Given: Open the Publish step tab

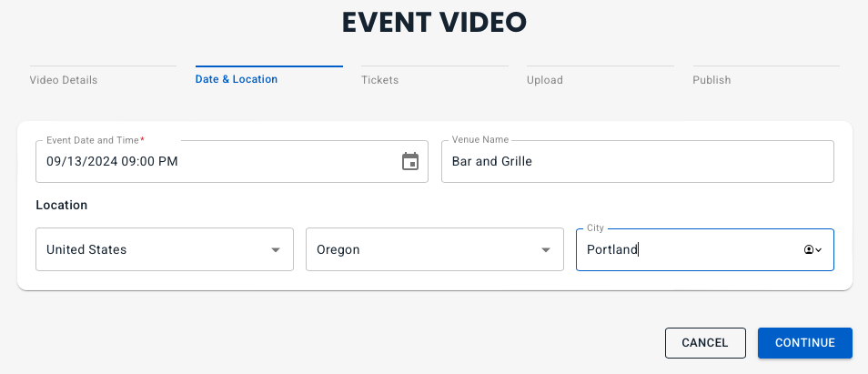Looking at the screenshot, I should point(712,80).
